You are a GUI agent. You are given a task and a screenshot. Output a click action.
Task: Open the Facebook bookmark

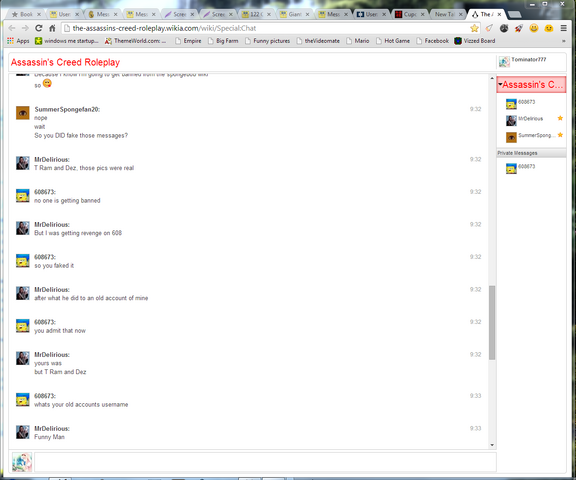coord(433,41)
